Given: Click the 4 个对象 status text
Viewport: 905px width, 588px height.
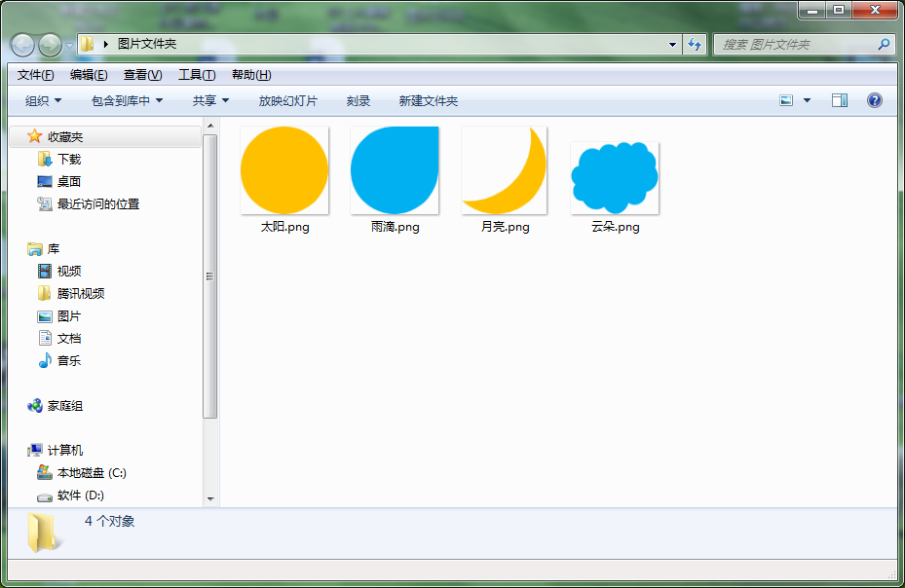Looking at the screenshot, I should [110, 521].
